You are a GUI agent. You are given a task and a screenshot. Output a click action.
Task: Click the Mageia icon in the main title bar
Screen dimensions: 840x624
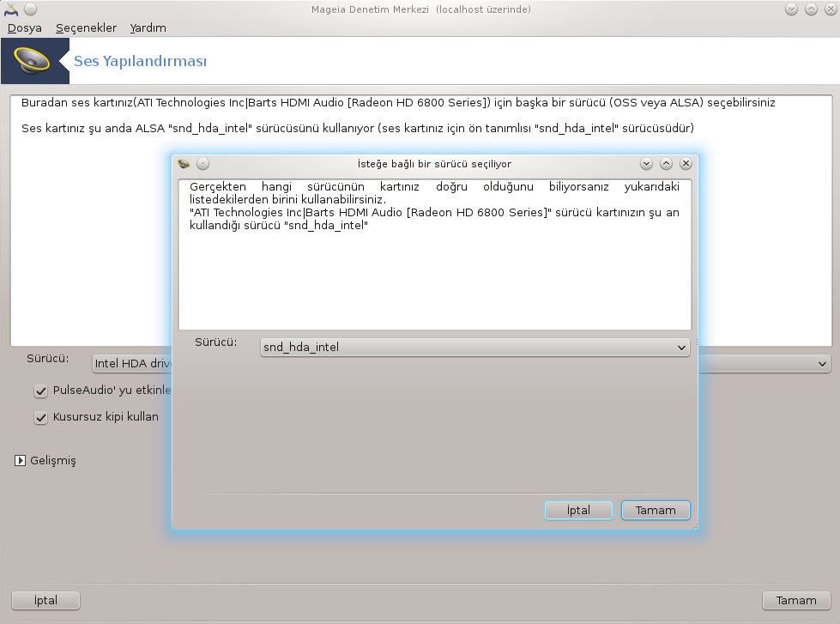tap(10, 9)
